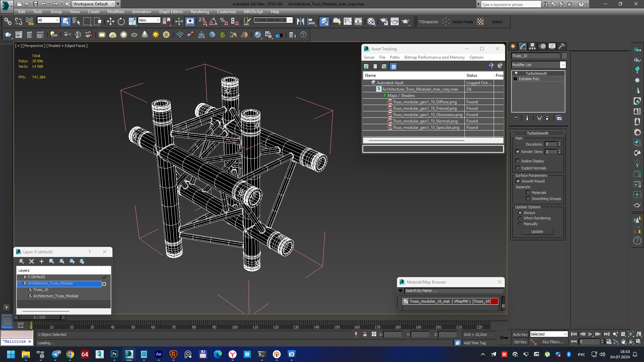Click time slider showing 0 / 225
Image resolution: width=644 pixels, height=362 pixels.
click(x=39, y=317)
